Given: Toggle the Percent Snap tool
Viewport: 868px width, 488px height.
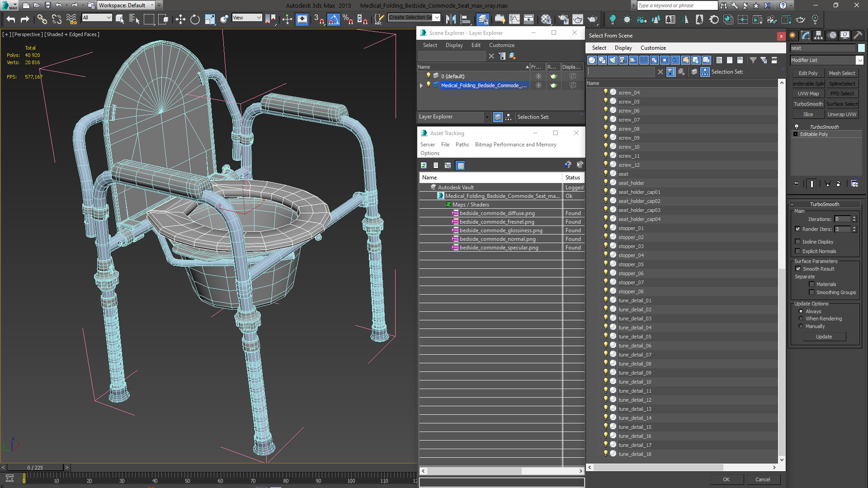Looking at the screenshot, I should point(348,19).
